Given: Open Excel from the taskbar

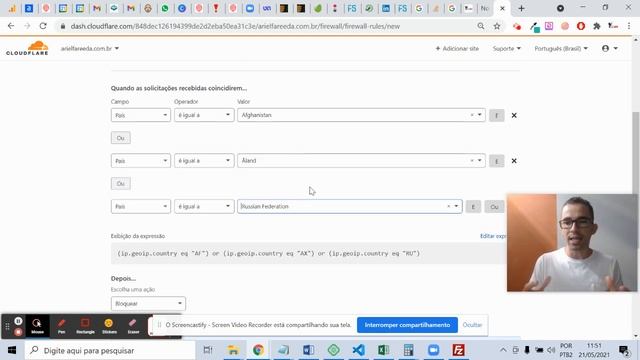Looking at the screenshot, I should tap(383, 350).
